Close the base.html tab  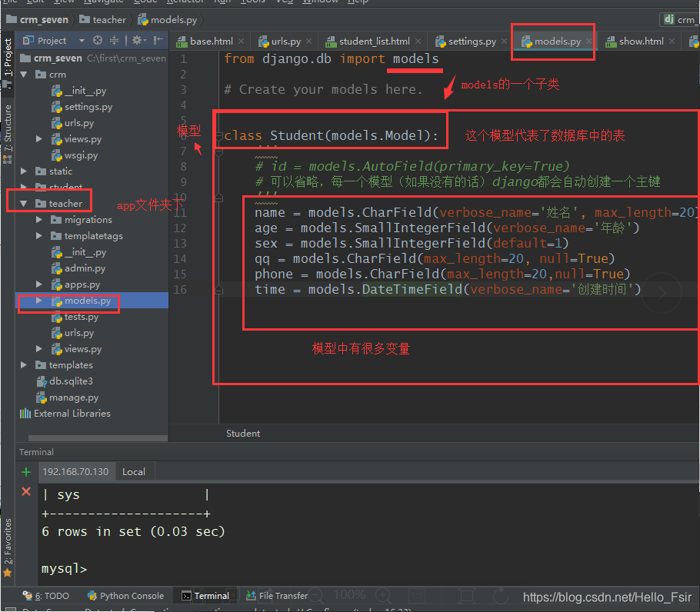pos(241,41)
